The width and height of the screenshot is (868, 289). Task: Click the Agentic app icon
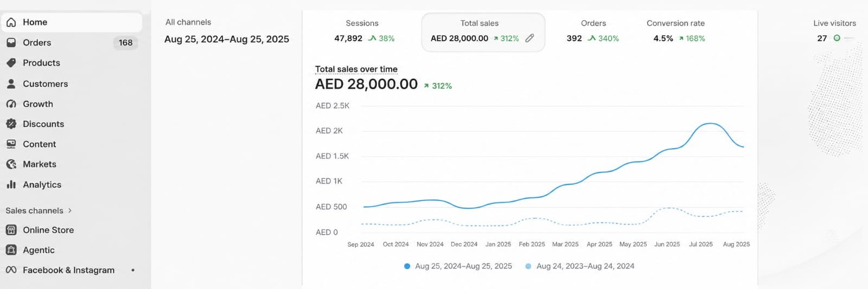click(11, 250)
